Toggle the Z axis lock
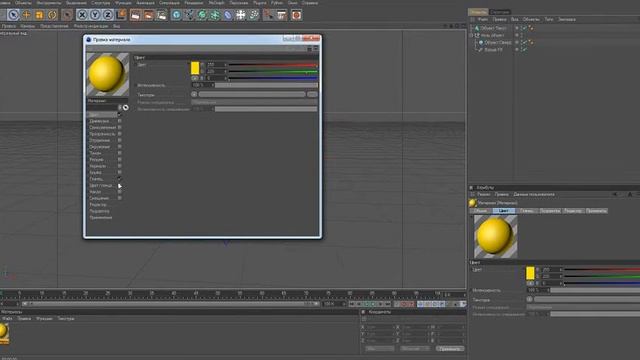The height and width of the screenshot is (360, 640). click(108, 15)
